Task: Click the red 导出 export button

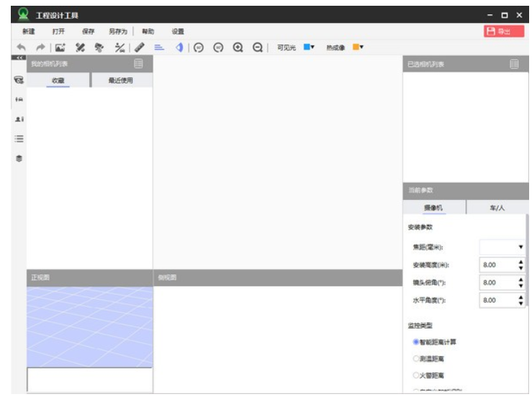Action: pos(504,32)
